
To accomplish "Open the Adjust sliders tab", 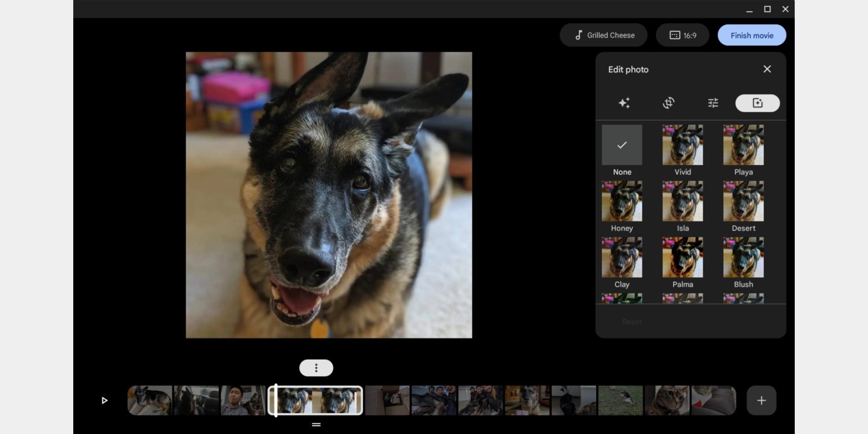I will click(x=713, y=103).
